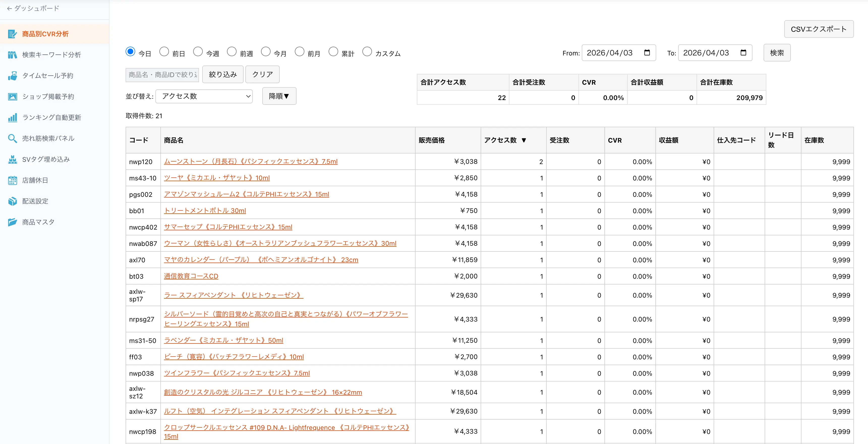This screenshot has width=868, height=444.
Task: Focus the 商品名・商品ID filter field
Action: [x=162, y=75]
